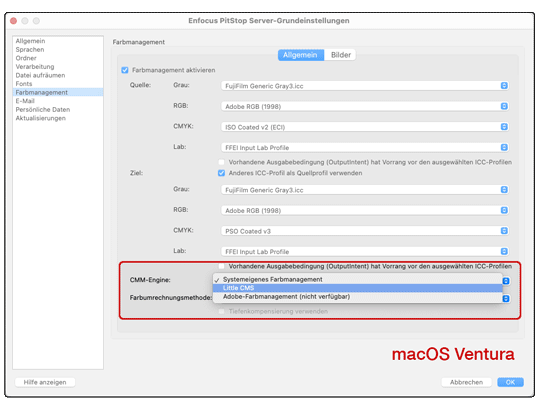Open the Verarbeitung settings category
Screen dimensions: 540x407
tap(35, 66)
